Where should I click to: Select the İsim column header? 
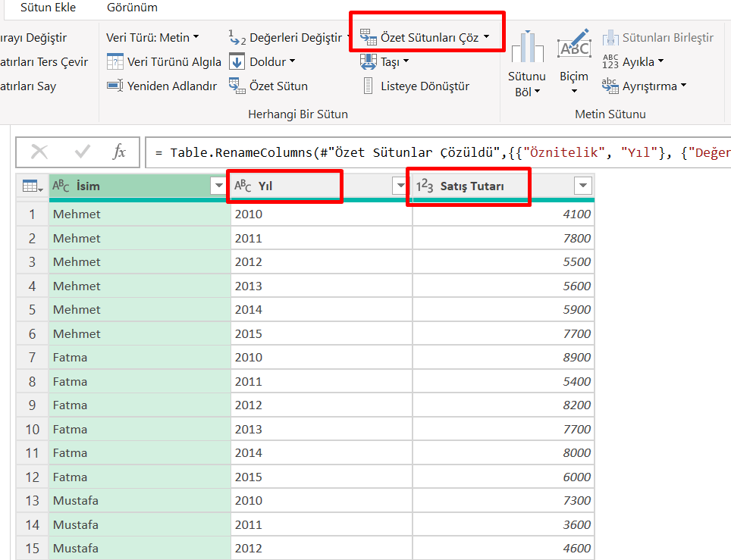140,186
